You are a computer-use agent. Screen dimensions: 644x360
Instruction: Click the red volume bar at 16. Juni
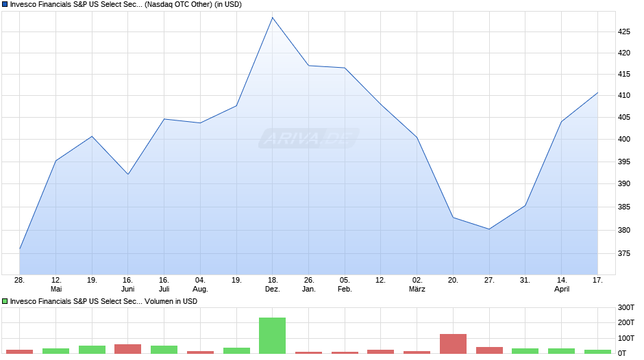pyautogui.click(x=127, y=349)
